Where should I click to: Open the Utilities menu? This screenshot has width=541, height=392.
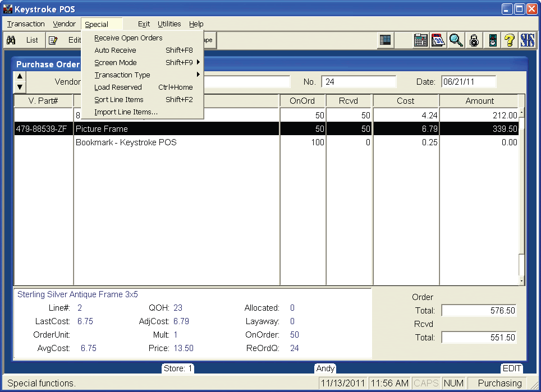(169, 24)
